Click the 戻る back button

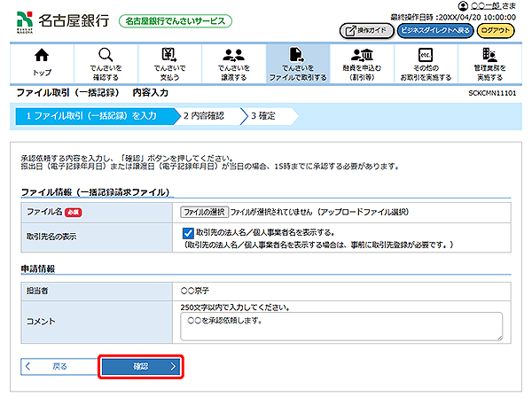click(x=58, y=365)
